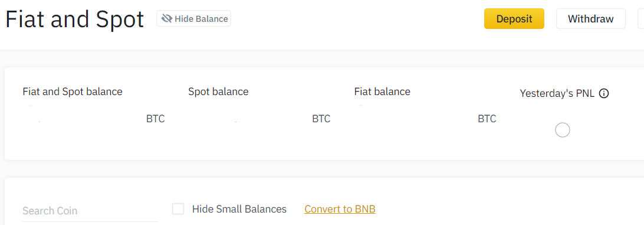
Task: Open the Withdraw page
Action: [x=590, y=19]
